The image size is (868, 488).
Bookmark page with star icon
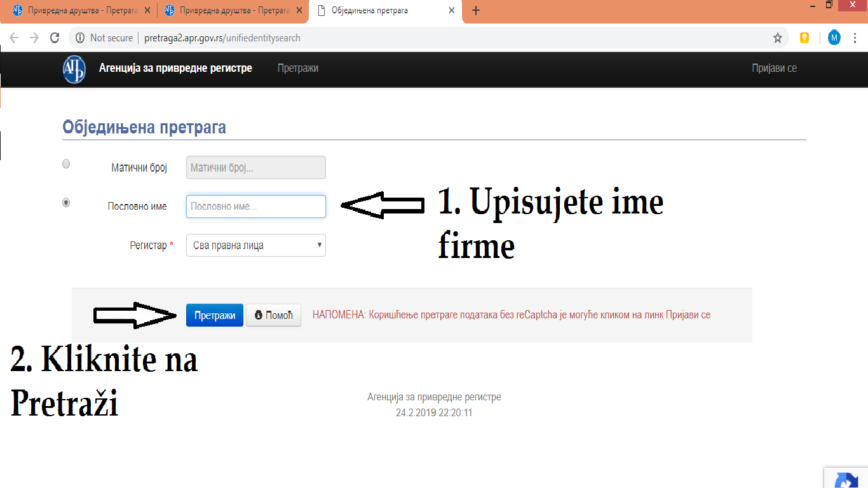tap(778, 38)
